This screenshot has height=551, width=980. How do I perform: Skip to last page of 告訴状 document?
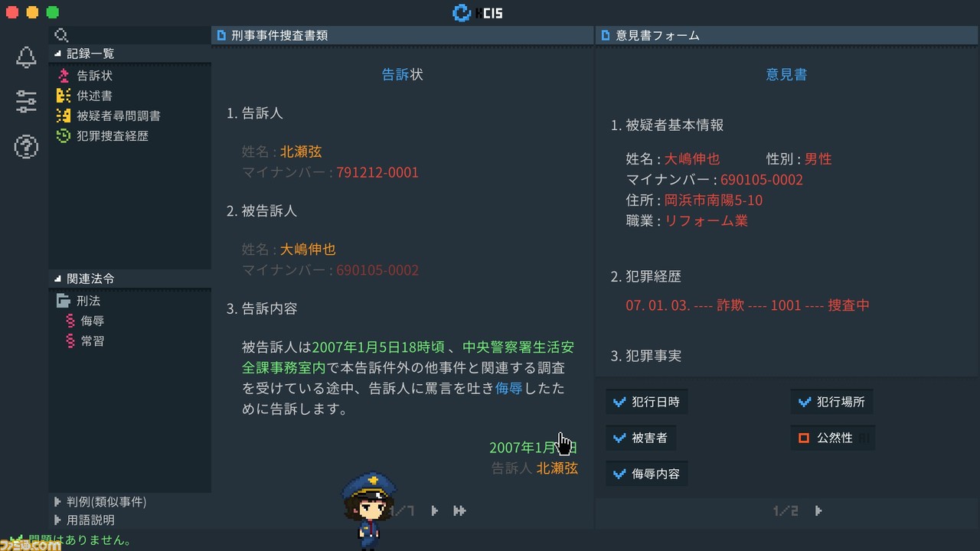[x=459, y=510]
